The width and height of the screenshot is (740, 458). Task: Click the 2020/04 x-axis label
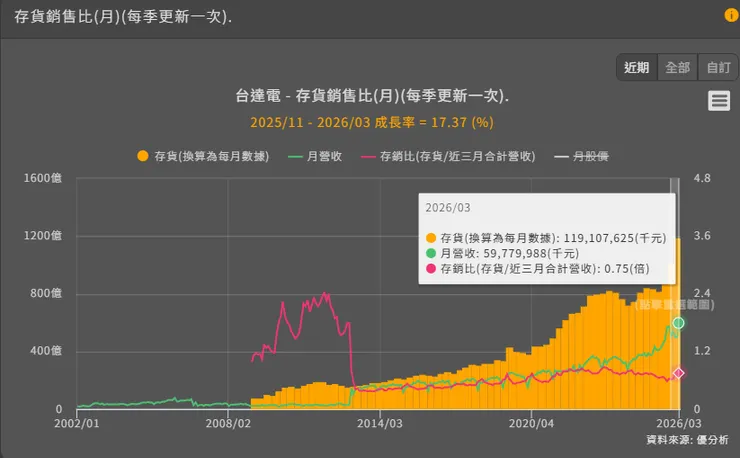coord(531,423)
